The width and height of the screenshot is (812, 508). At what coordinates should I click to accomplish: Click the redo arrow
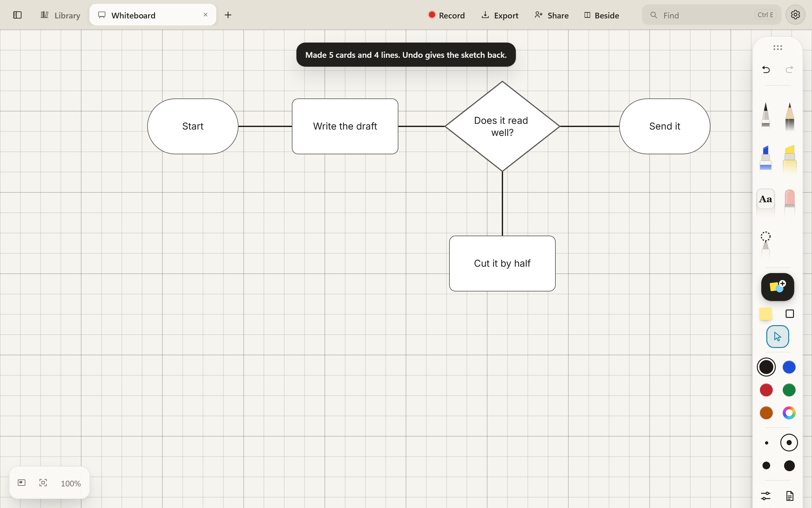789,70
